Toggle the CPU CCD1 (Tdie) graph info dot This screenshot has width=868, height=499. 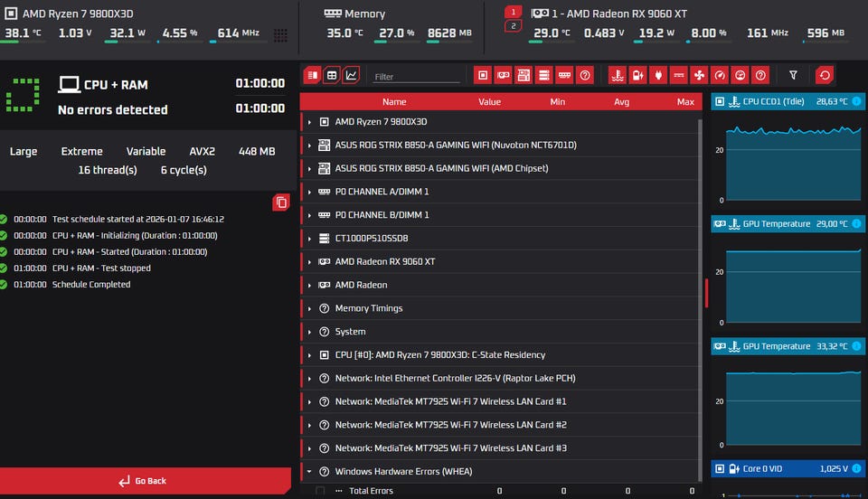[856, 101]
